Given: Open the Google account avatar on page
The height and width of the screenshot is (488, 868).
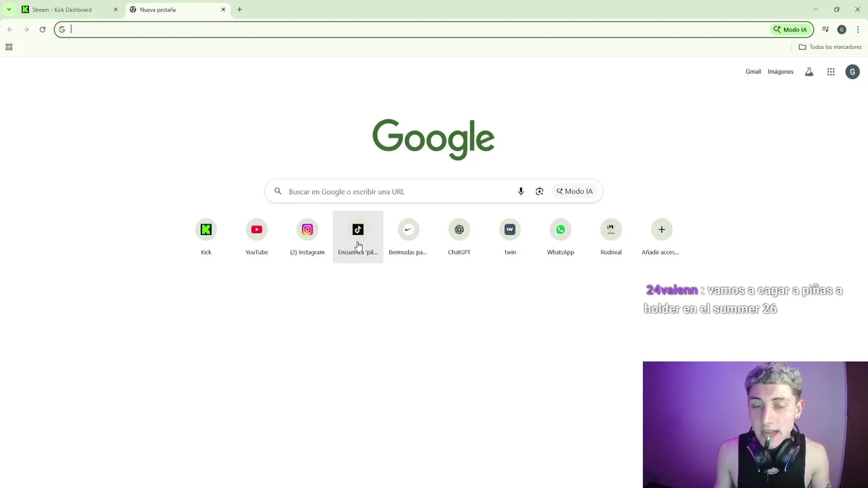Looking at the screenshot, I should click(x=852, y=72).
